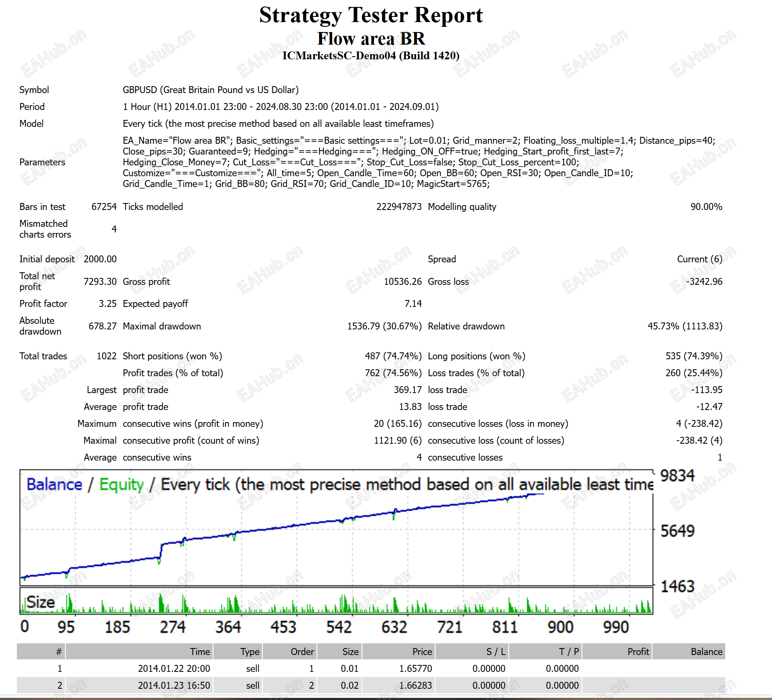Click Gross loss value -3242.96

[704, 281]
